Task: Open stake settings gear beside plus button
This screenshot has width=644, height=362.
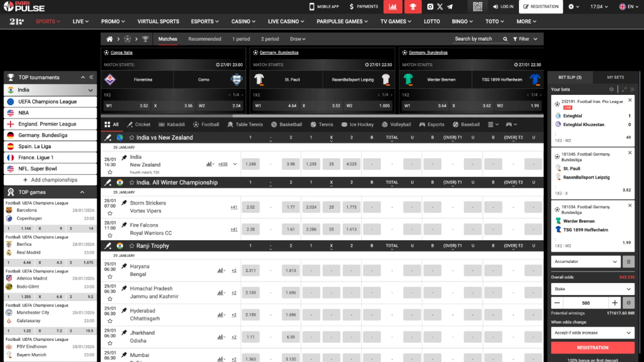Action: [629, 303]
